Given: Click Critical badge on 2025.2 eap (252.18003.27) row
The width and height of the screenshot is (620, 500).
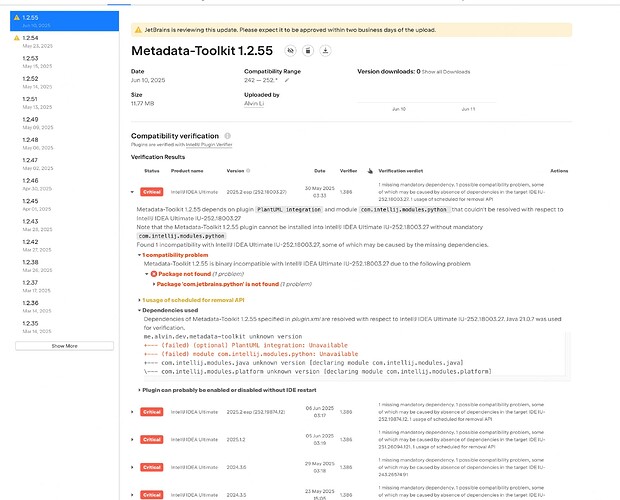Looking at the screenshot, I should coord(152,192).
